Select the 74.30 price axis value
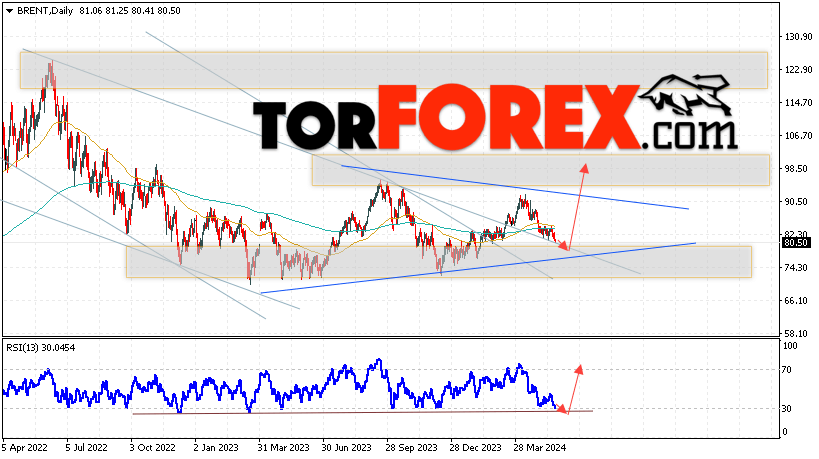Screen dimensions: 819x459 [796, 268]
